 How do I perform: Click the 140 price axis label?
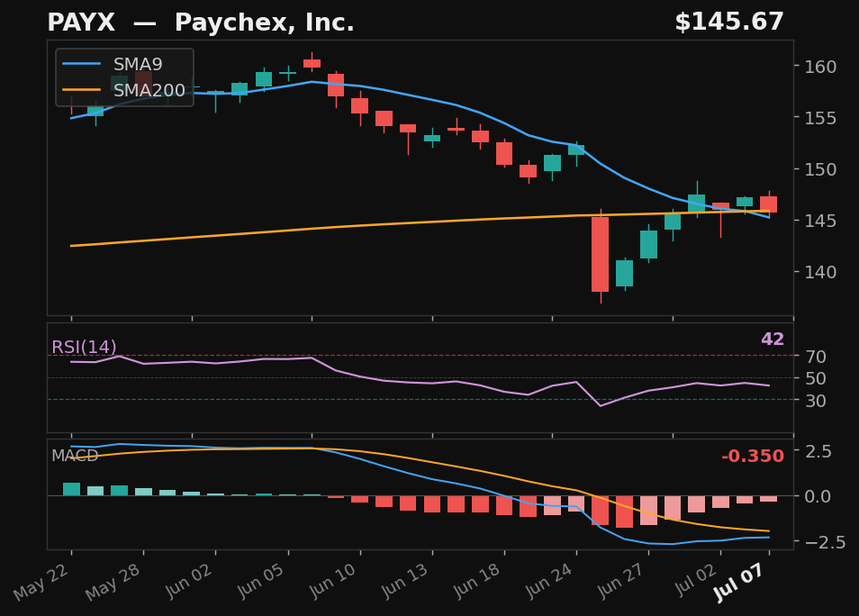(820, 272)
